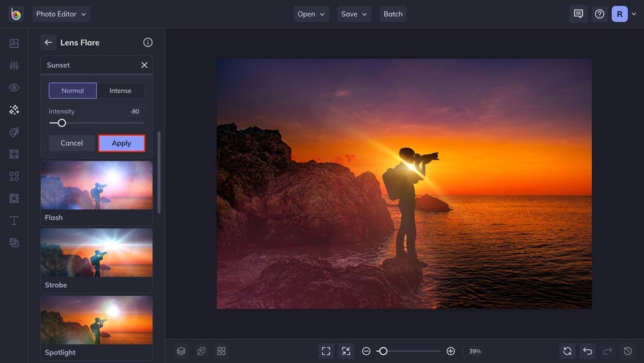Select the Normal flare mode
Viewport: 644px width, 363px height.
[72, 91]
